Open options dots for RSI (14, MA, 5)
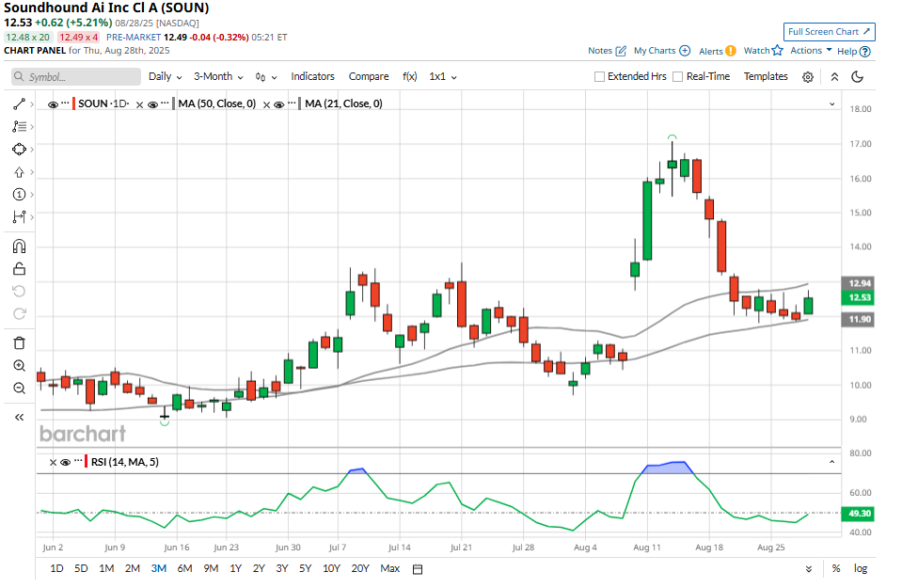Screen dimensions: 902x588 (x=78, y=461)
